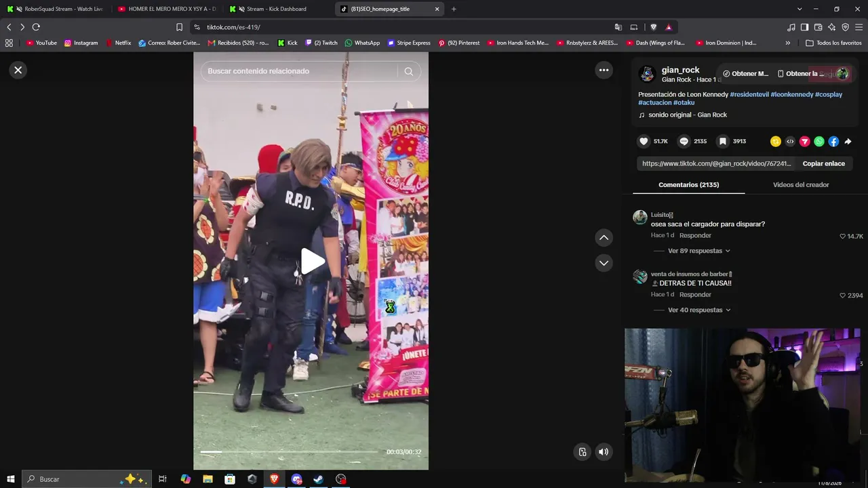The height and width of the screenshot is (488, 868).
Task: Mute the video with the speaker icon
Action: pyautogui.click(x=604, y=452)
